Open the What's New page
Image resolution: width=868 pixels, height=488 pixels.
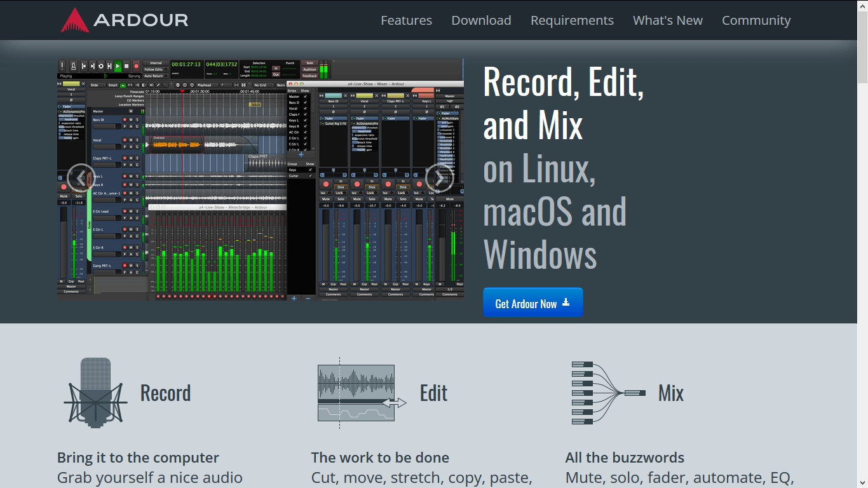click(668, 20)
